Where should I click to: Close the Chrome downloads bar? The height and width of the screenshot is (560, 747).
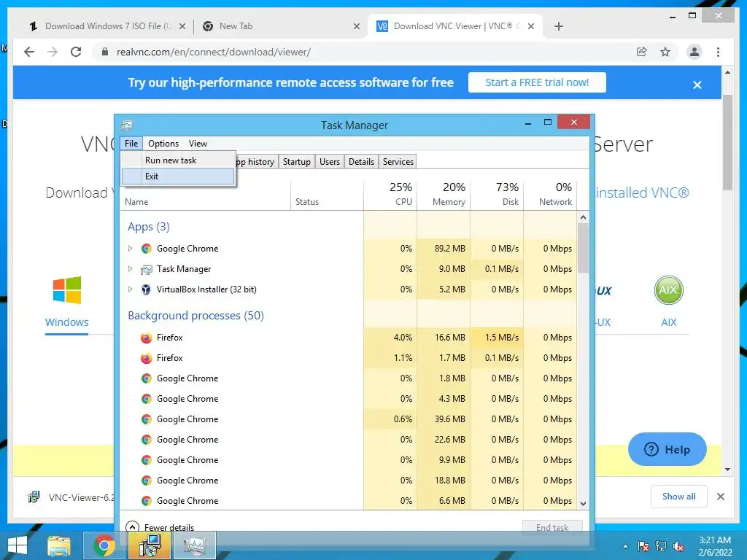720,497
